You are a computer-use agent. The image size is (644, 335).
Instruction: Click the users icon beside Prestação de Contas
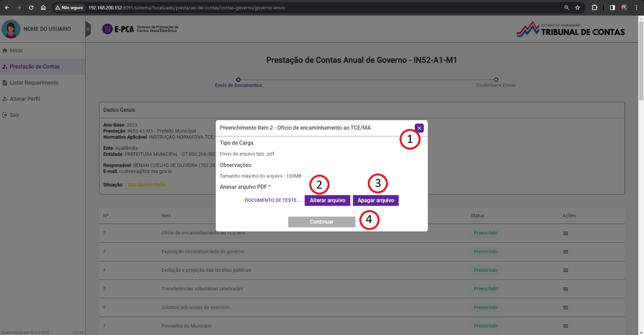(x=5, y=66)
